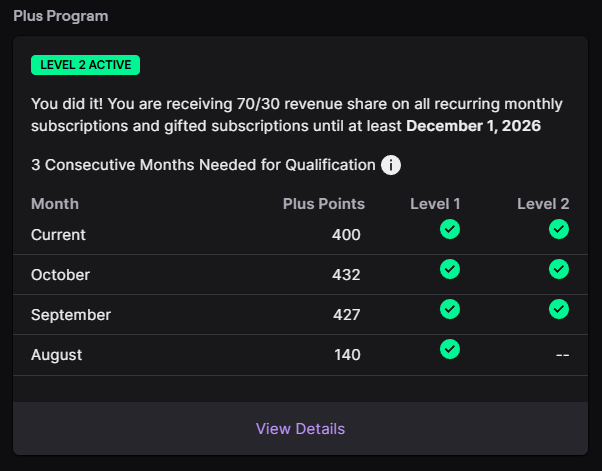The height and width of the screenshot is (471, 602).
Task: Open the View Details link
Action: pos(300,429)
